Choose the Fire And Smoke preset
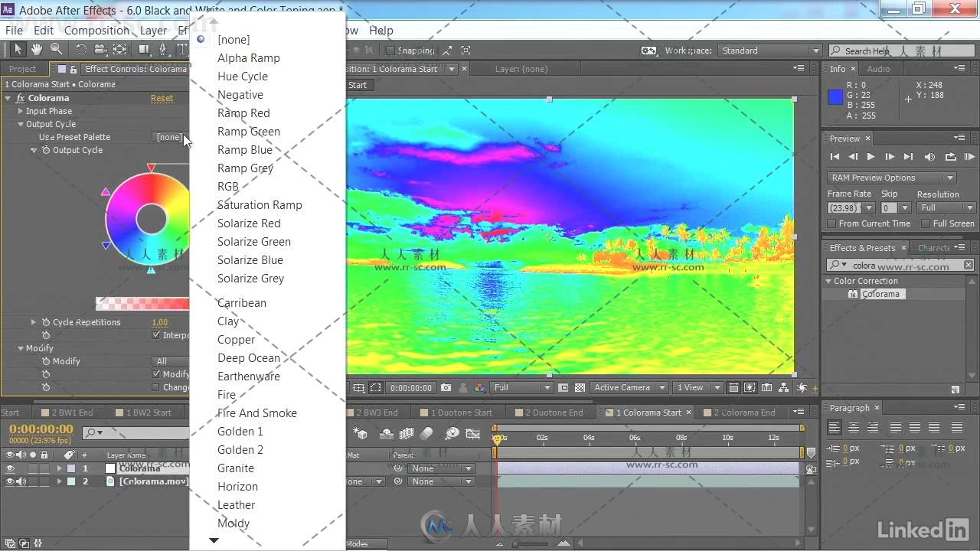Screen dimensions: 980x551 (x=257, y=412)
